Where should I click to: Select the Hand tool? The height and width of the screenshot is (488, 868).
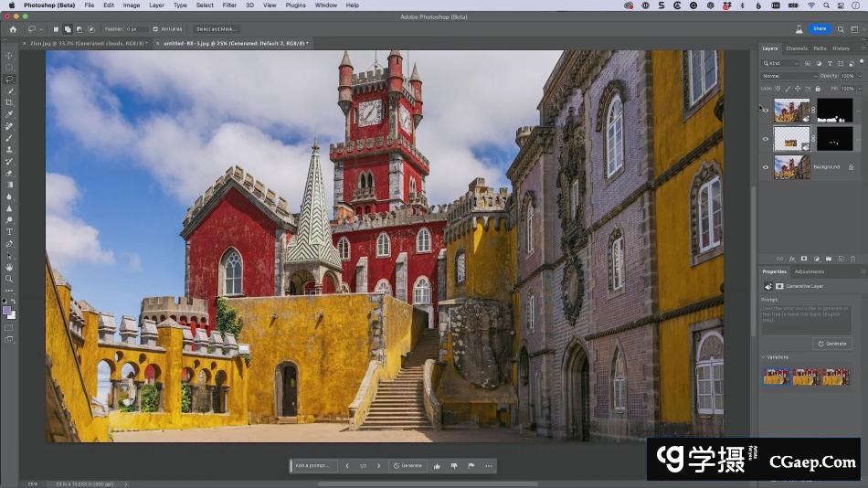pos(9,268)
